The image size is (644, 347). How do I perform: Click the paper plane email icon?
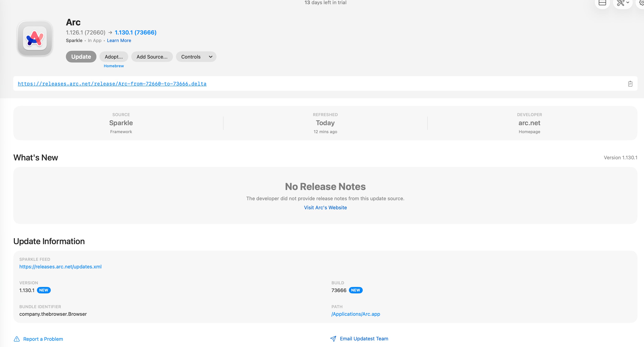(333, 339)
